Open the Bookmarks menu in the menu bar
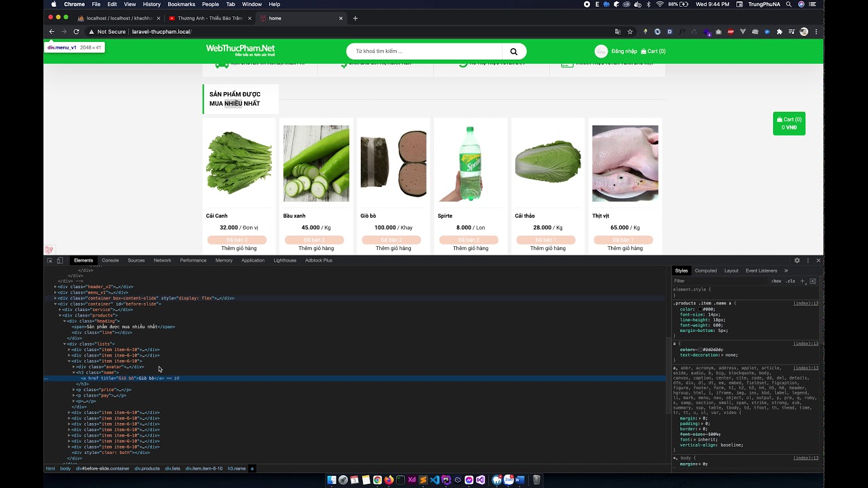This screenshot has height=488, width=868. tap(181, 4)
